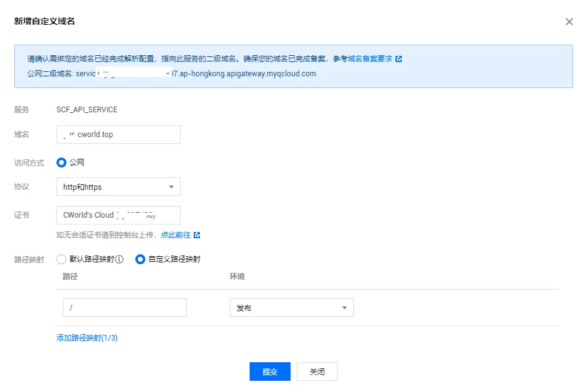Screen dimensions: 583x392
Task: Choose the 默认路径映射 radio option
Action: [61, 259]
